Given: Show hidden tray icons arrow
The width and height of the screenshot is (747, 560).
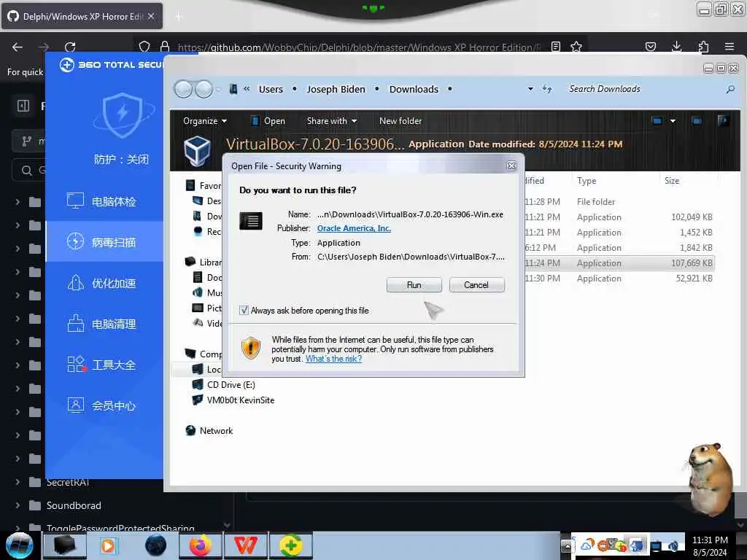Looking at the screenshot, I should point(566,546).
